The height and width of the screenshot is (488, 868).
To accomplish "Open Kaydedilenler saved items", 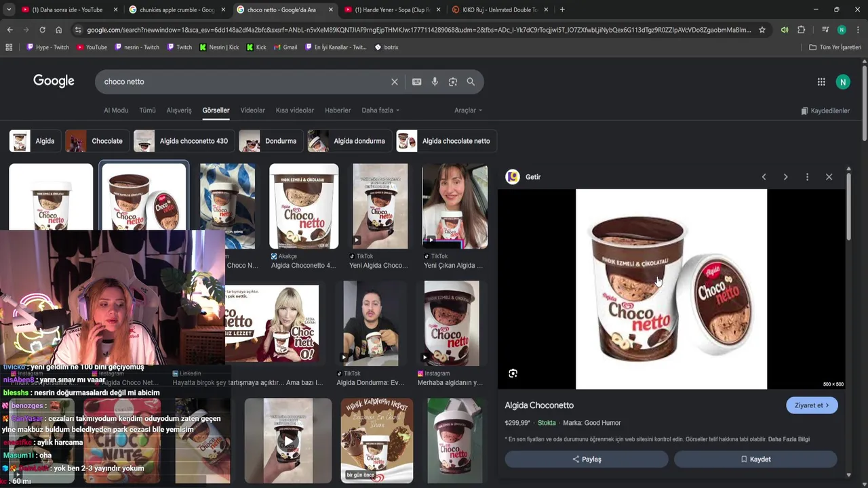I will pyautogui.click(x=825, y=110).
